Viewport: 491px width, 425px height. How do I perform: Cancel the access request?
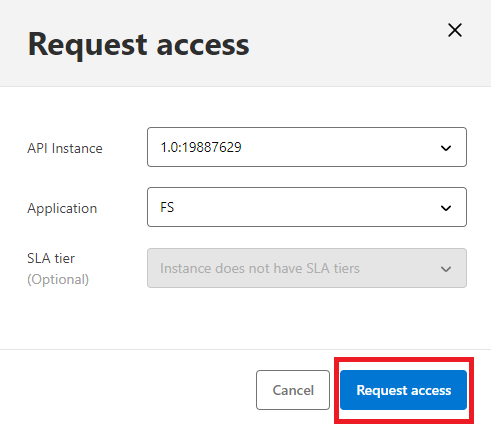(x=293, y=390)
